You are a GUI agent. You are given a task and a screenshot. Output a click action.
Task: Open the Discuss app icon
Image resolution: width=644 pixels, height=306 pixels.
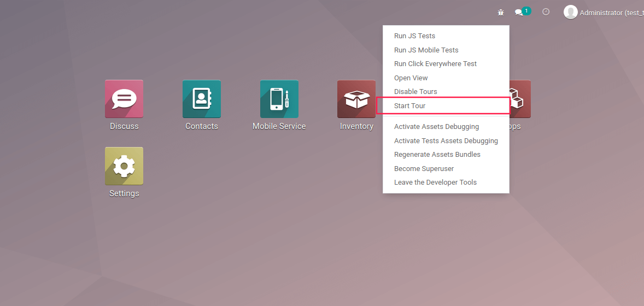124,99
